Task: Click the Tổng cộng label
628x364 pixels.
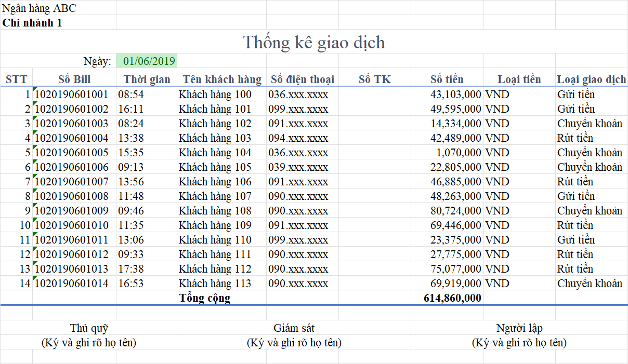Action: click(x=205, y=298)
